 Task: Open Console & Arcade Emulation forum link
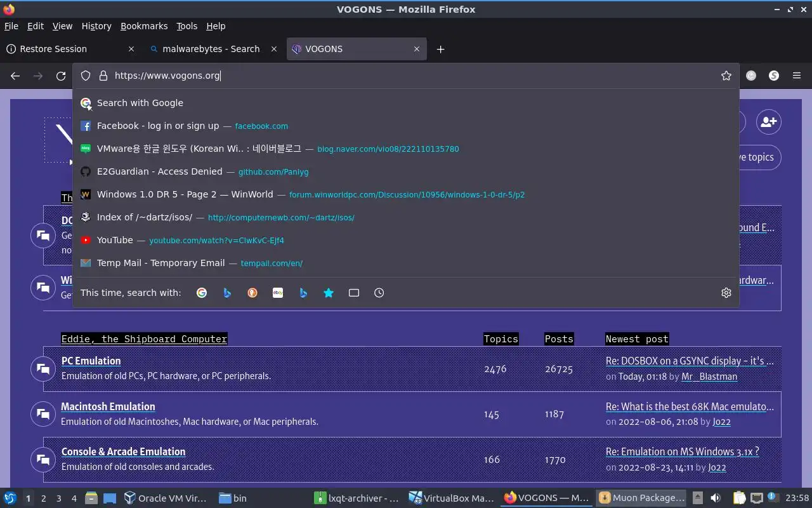124,451
